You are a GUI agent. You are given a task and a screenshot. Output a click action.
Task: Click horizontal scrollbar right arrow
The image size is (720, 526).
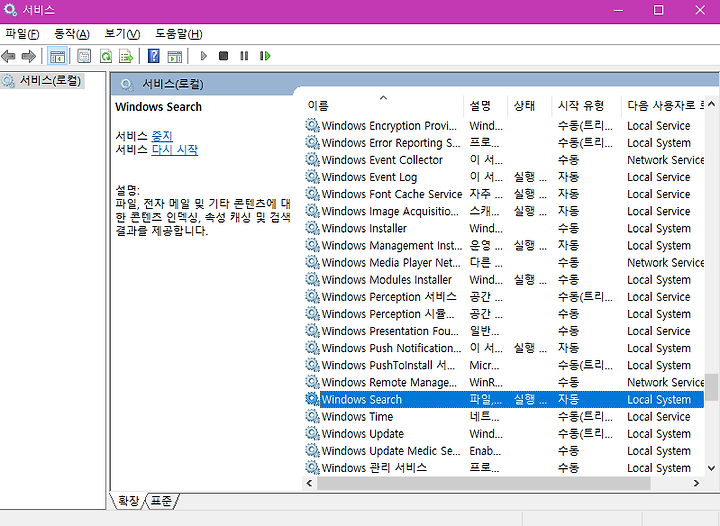696,483
